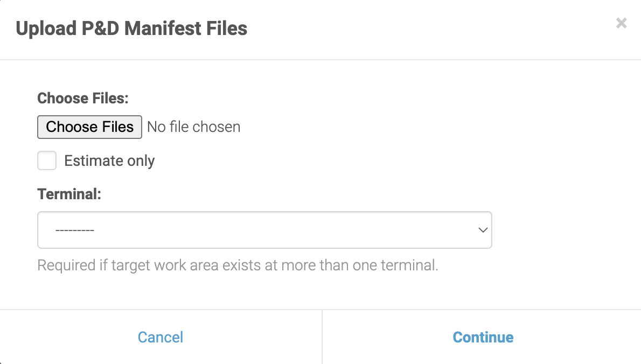Viewport: 641px width, 364px height.
Task: Click the helper text below the Terminal select
Action: click(238, 265)
